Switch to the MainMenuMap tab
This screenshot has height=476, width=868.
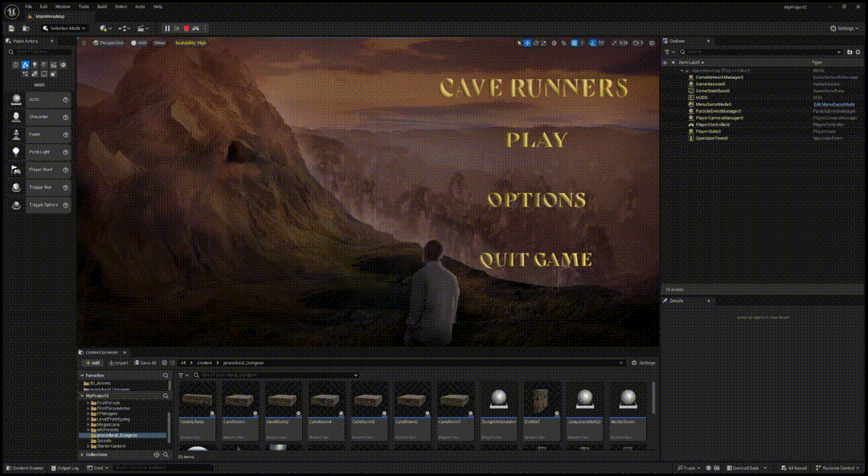(x=48, y=16)
